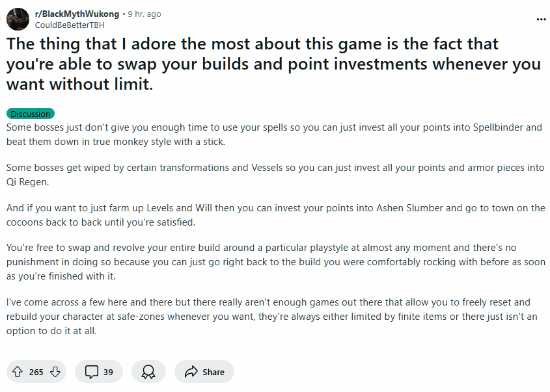
Task: Click the paragraph about Qi Regen
Action: coord(275,175)
